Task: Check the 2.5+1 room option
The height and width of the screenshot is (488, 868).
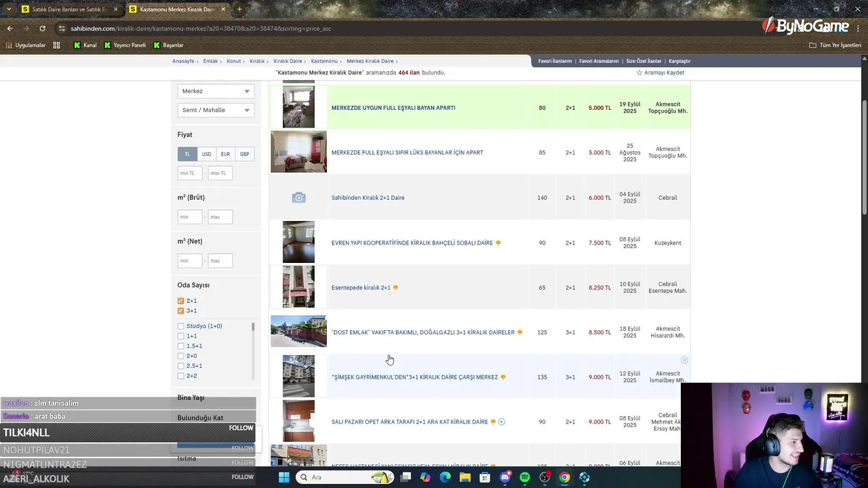Action: coord(181,366)
